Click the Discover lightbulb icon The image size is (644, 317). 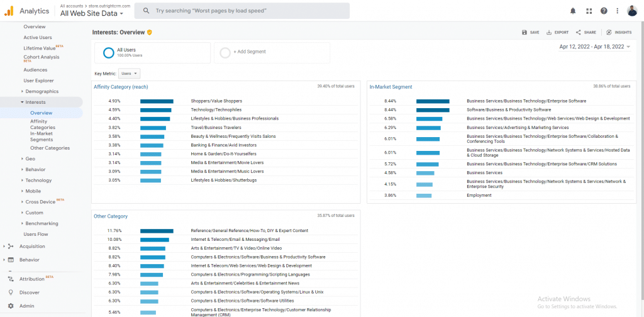(x=11, y=292)
